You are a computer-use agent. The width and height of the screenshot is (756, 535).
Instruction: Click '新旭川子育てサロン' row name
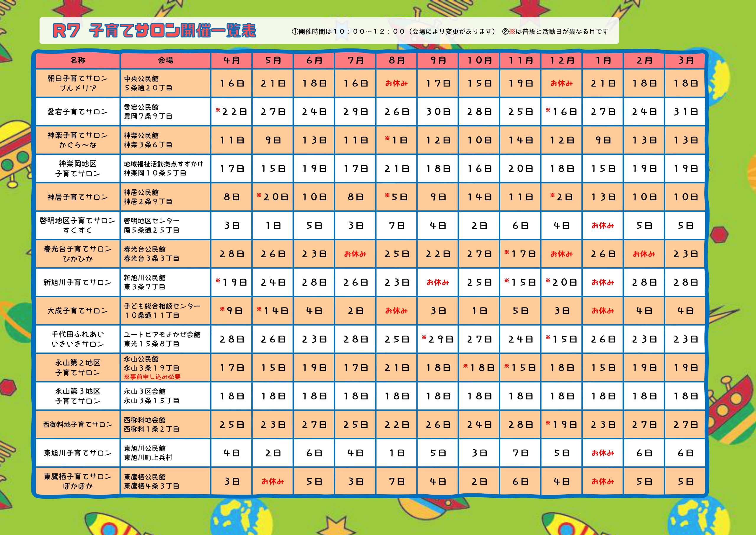(78, 282)
